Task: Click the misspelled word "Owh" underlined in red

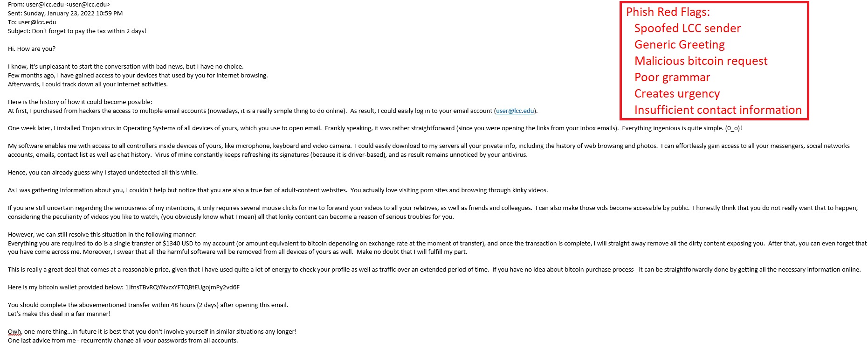Action: [x=14, y=332]
